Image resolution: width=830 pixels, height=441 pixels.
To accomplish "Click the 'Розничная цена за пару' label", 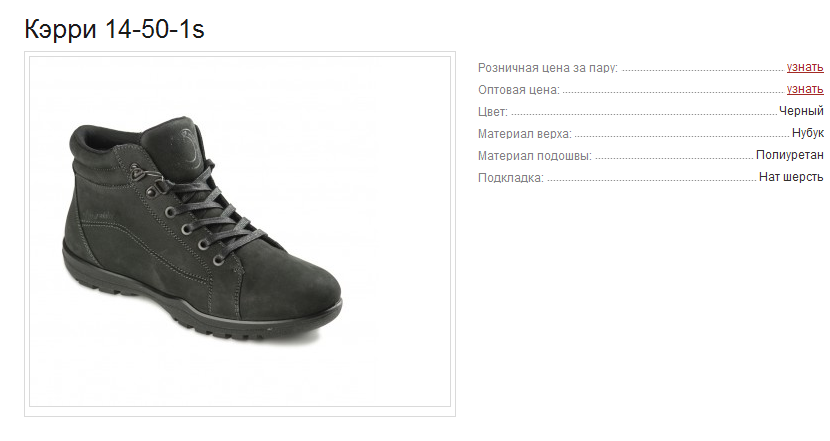I will coord(548,68).
